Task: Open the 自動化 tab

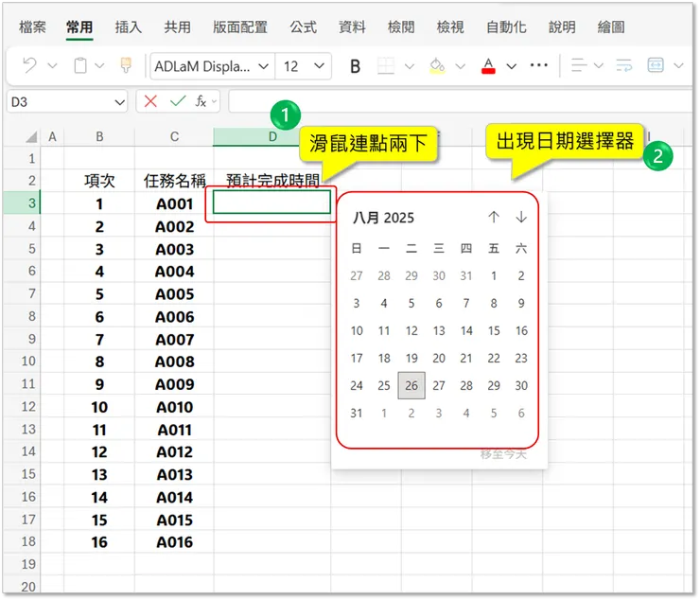Action: point(506,27)
